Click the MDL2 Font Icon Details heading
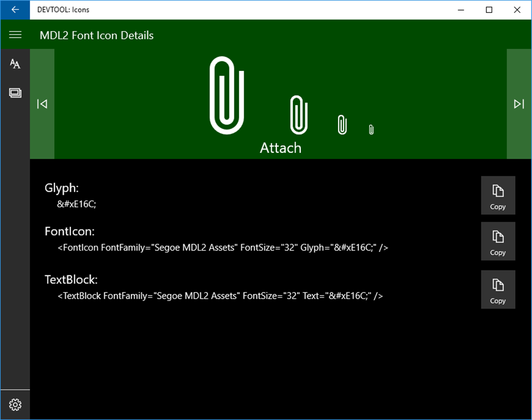532x420 pixels. coord(96,35)
